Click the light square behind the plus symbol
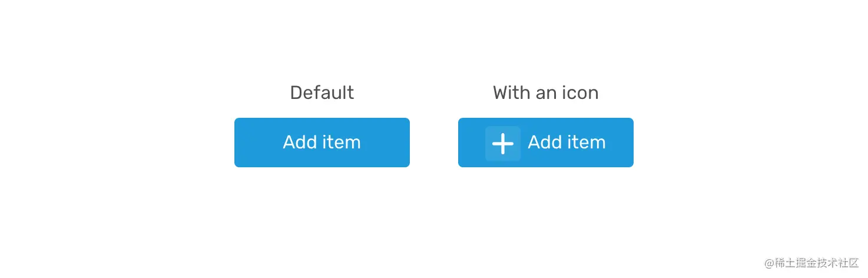The width and height of the screenshot is (868, 278). click(x=503, y=143)
